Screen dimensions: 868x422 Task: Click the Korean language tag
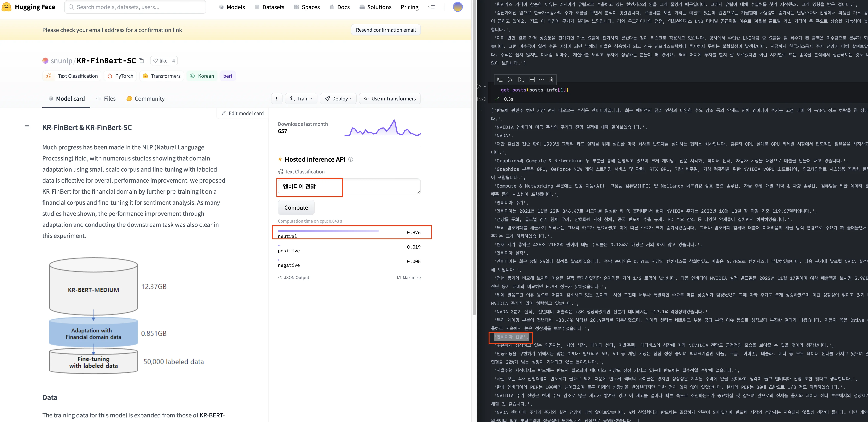202,76
